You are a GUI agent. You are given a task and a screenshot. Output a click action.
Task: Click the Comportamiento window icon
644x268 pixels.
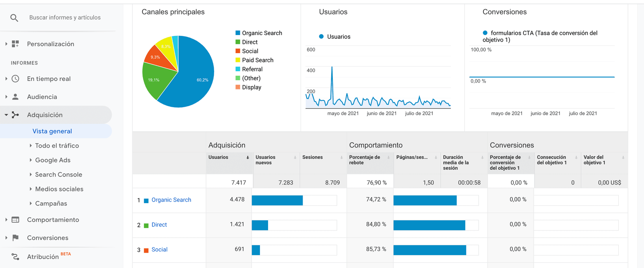(15, 220)
